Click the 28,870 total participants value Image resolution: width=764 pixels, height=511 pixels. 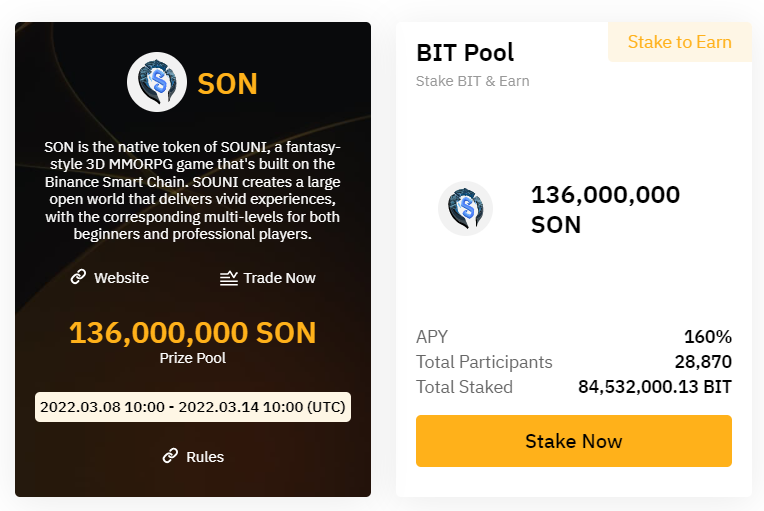702,362
